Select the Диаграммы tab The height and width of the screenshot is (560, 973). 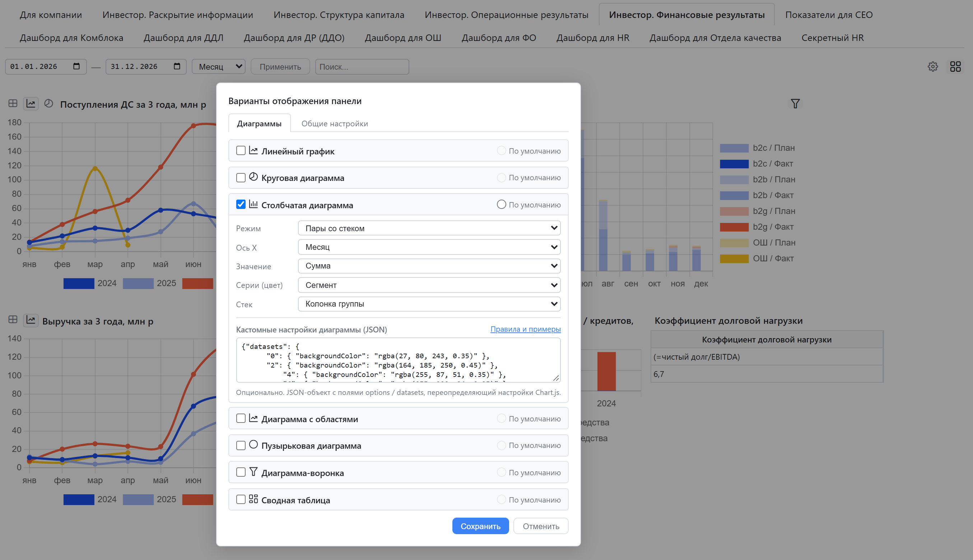pos(259,123)
